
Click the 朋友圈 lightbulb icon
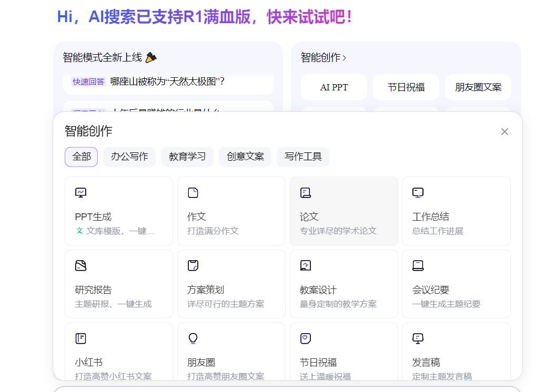(x=193, y=338)
